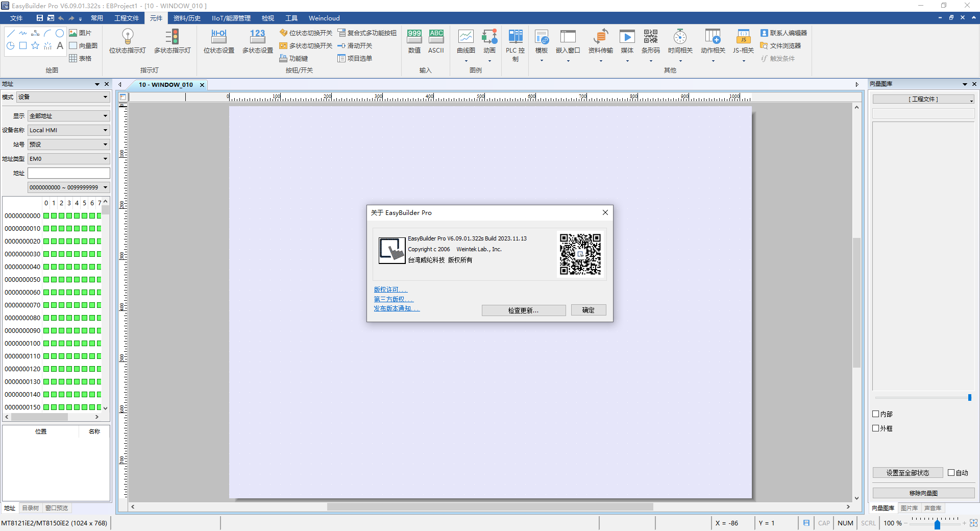Open the device name Local HMI dropdown
The height and width of the screenshot is (531, 980).
[x=69, y=130]
